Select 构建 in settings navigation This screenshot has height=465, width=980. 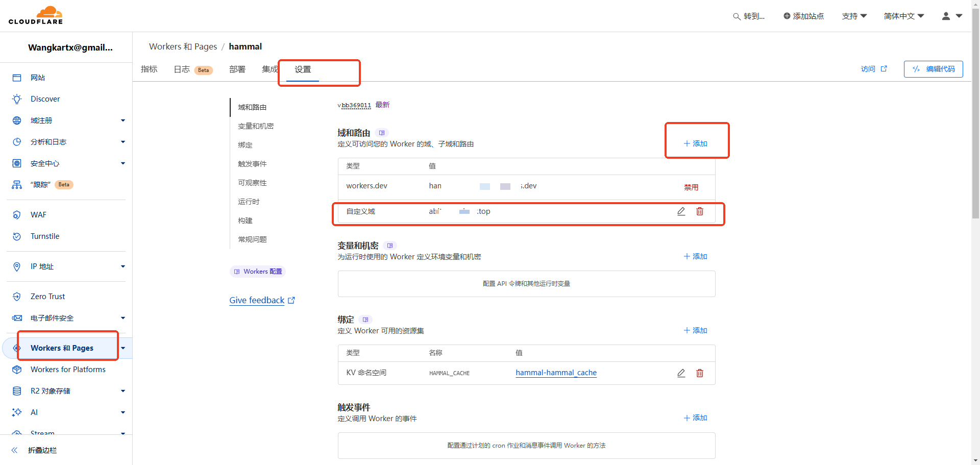[x=245, y=221]
